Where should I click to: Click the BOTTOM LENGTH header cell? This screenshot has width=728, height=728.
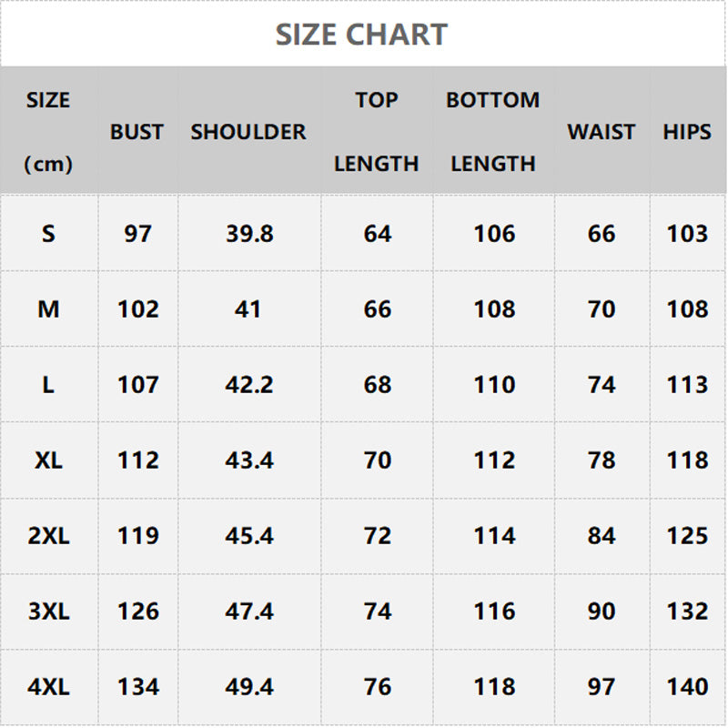coord(493,132)
